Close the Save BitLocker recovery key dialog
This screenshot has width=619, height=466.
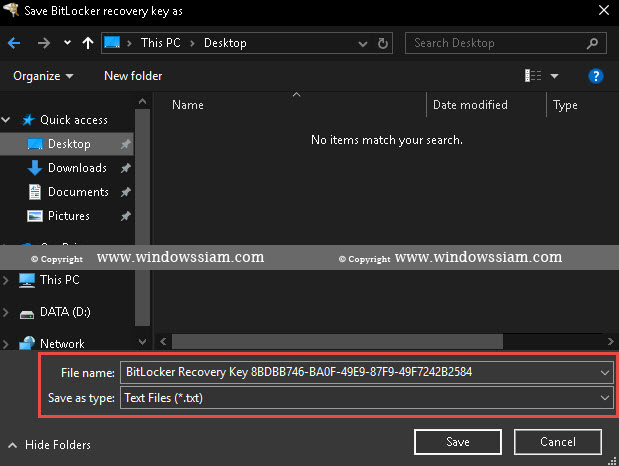(x=604, y=10)
